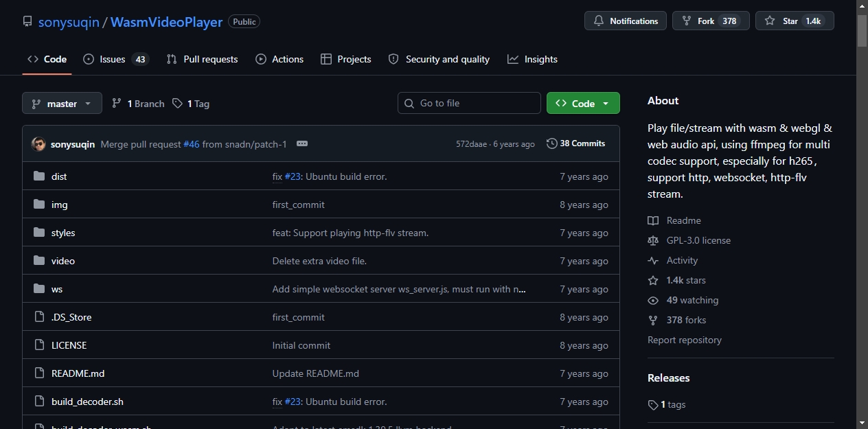Open Security and quality tab
The height and width of the screenshot is (429, 868).
[439, 59]
